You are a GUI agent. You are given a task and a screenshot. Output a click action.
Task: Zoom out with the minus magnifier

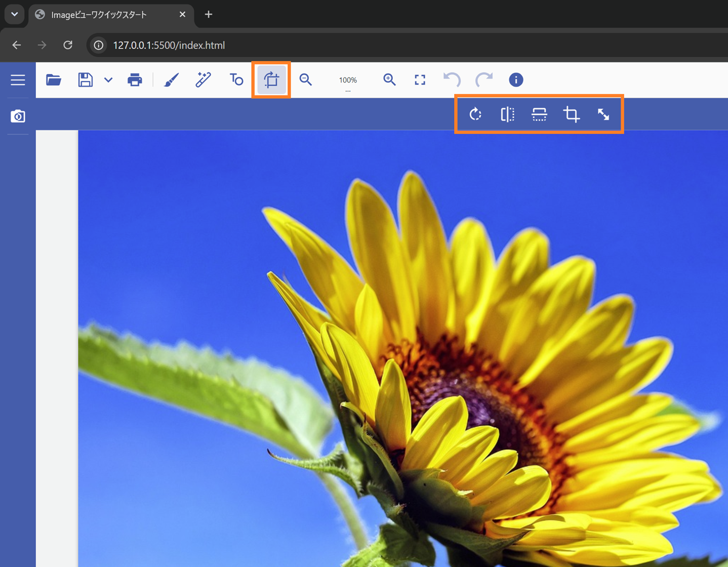[306, 79]
